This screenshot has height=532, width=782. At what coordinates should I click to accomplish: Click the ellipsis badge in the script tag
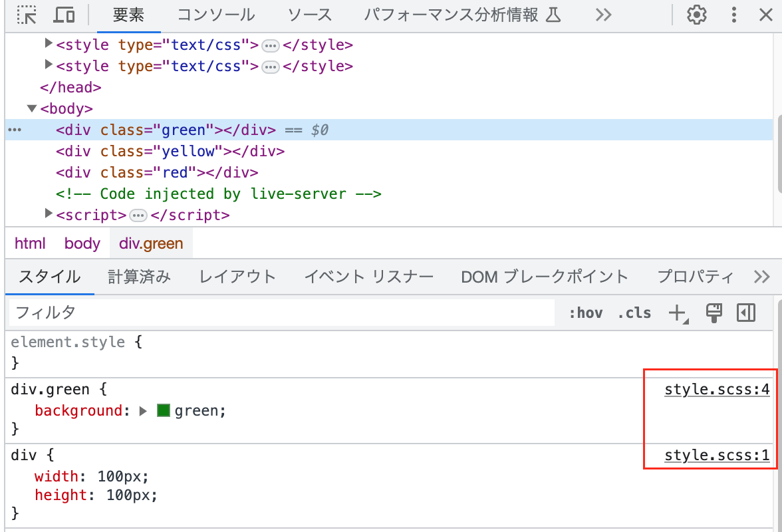coord(138,215)
